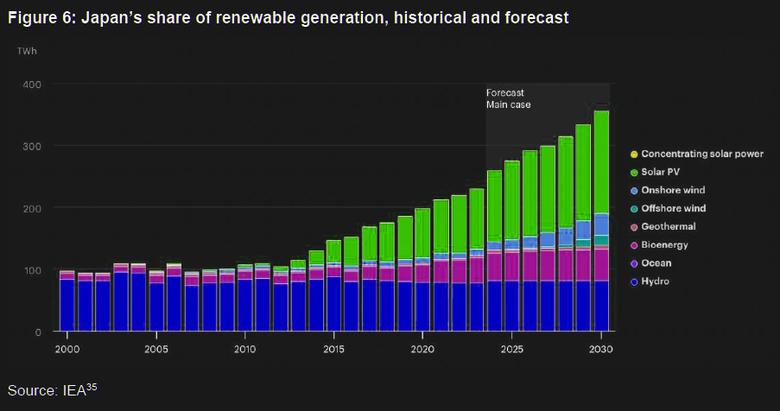The height and width of the screenshot is (411, 780).
Task: Click the 2015 x-axis label
Action: [x=334, y=349]
